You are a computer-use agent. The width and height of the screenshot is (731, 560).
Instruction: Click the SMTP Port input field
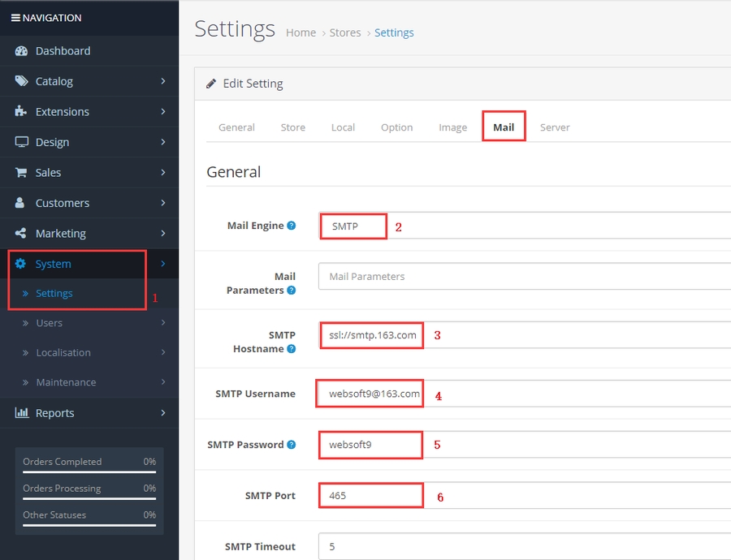pos(524,495)
